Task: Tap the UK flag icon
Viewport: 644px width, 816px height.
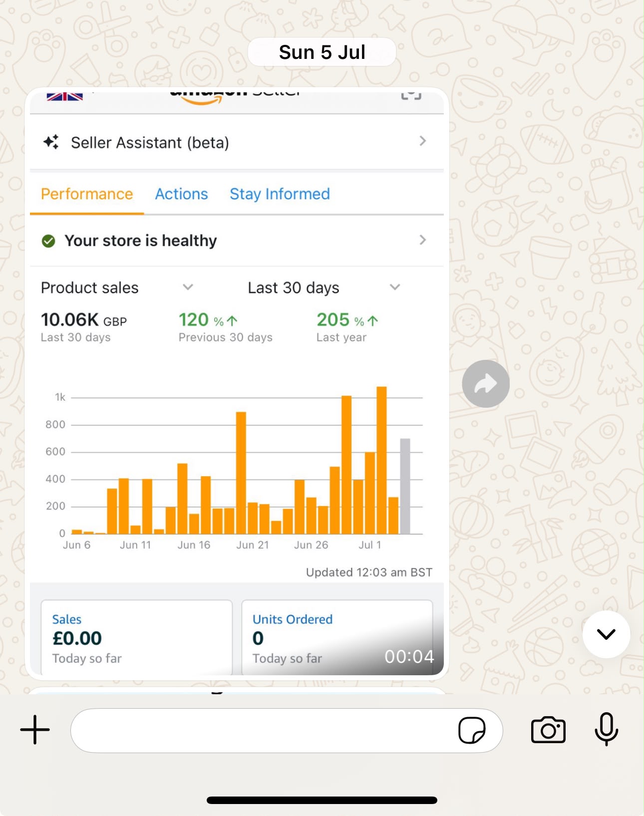Action: [x=65, y=96]
